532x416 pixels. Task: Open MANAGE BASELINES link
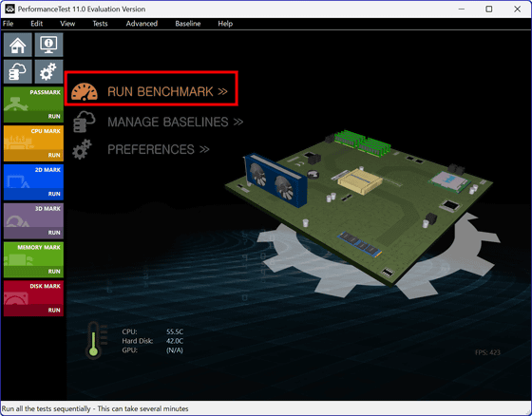coord(175,122)
